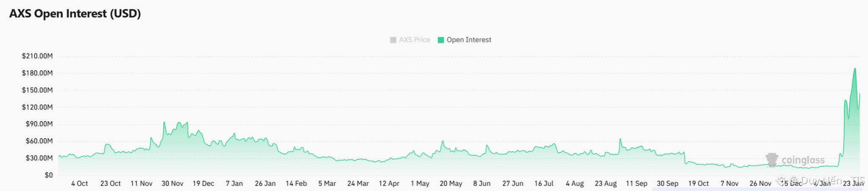Select the 30 Nov date label
The width and height of the screenshot is (868, 191).
pos(172,183)
